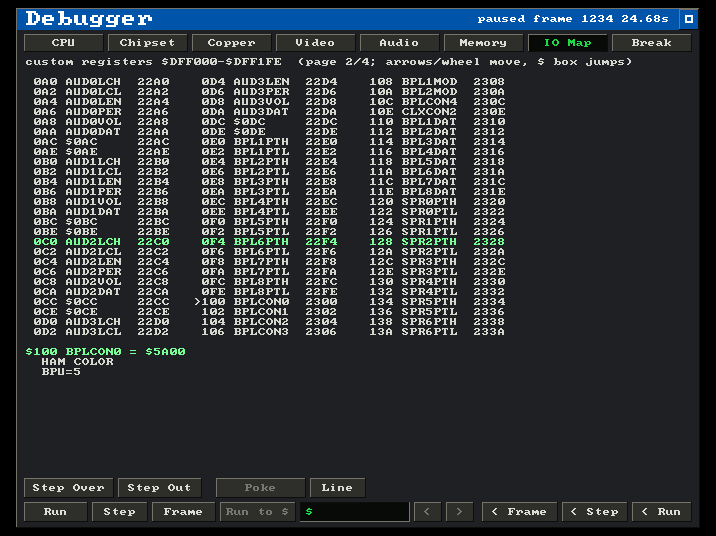Switch to the Video tab
Image resolution: width=716 pixels, height=536 pixels.
[316, 43]
